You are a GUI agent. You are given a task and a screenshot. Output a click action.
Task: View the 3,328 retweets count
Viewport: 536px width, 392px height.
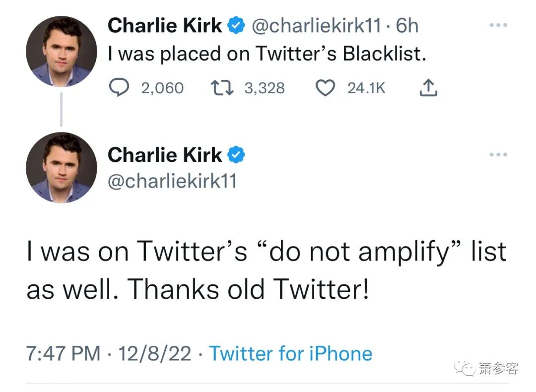pos(265,88)
